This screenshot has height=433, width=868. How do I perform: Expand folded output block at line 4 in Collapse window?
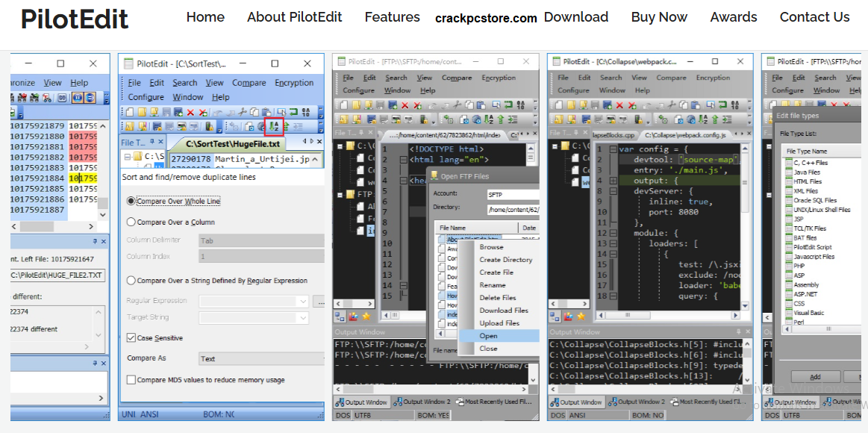pos(613,181)
